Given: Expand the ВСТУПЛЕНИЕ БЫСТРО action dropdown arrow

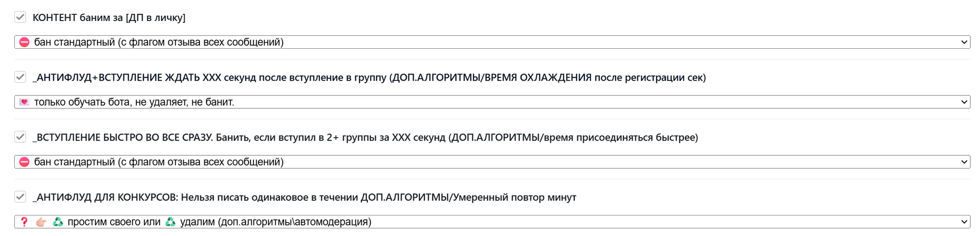Looking at the screenshot, I should 964,162.
